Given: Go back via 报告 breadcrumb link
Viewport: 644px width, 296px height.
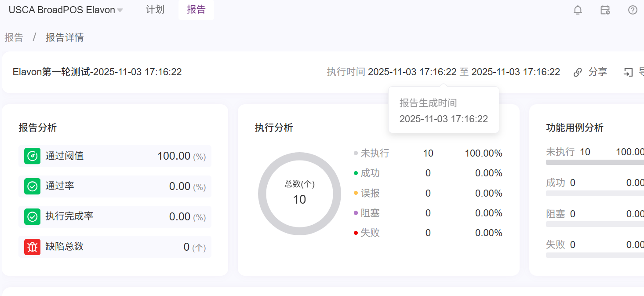Looking at the screenshot, I should click(x=14, y=37).
